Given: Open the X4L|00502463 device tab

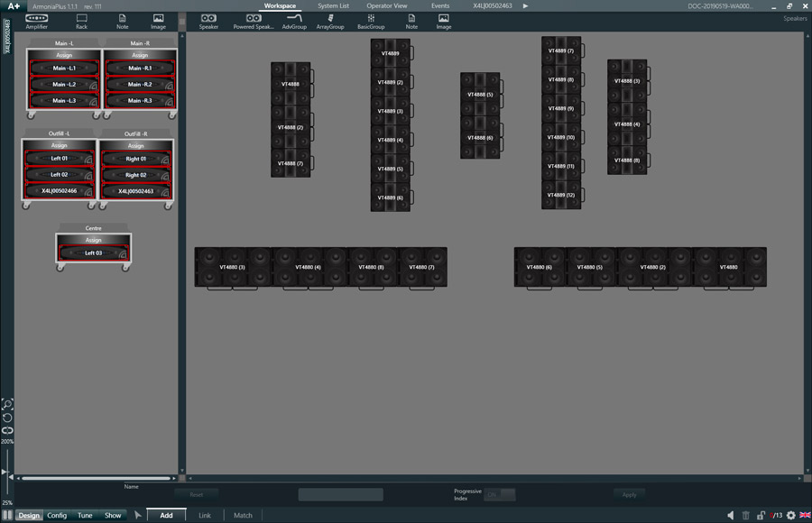Looking at the screenshot, I should tap(492, 5).
